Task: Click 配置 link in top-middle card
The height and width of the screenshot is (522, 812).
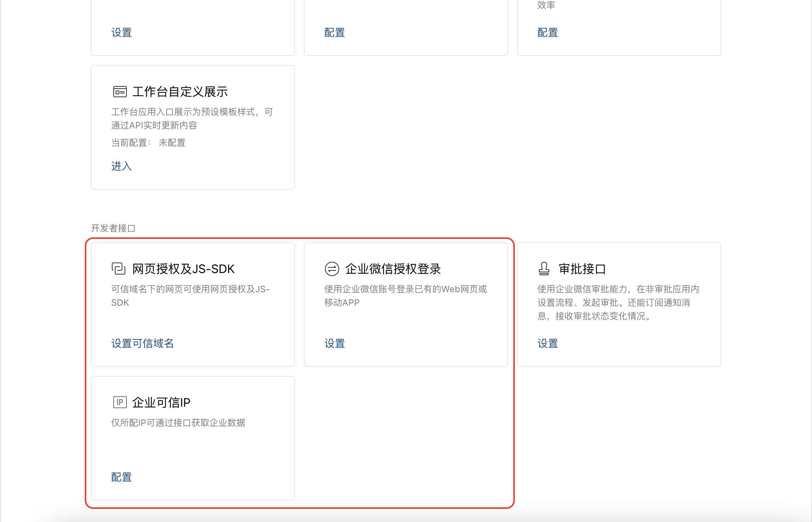Action: click(335, 33)
